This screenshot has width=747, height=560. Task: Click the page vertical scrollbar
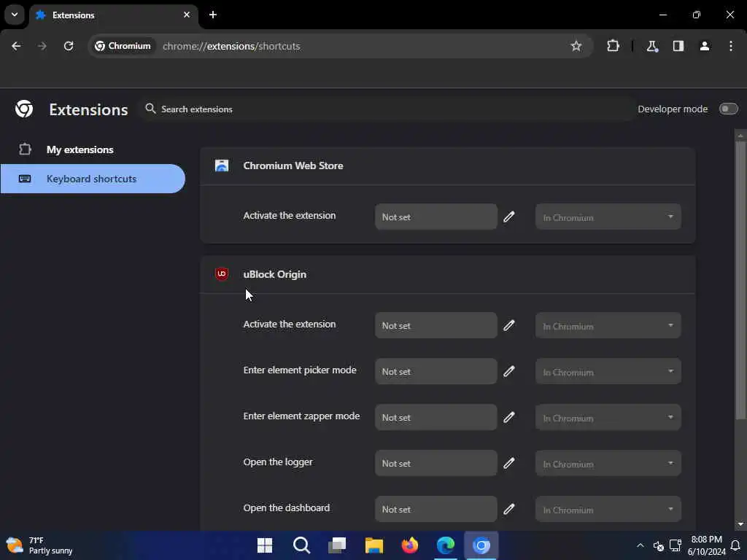[x=740, y=280]
